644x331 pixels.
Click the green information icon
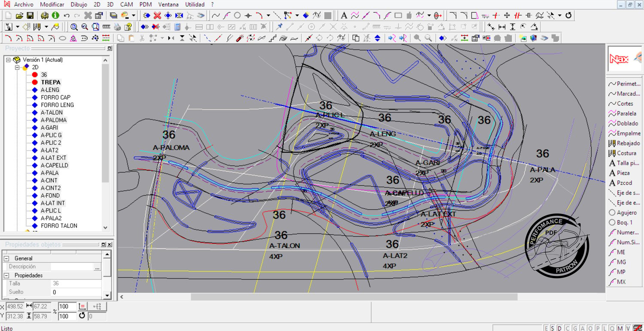coord(55,15)
